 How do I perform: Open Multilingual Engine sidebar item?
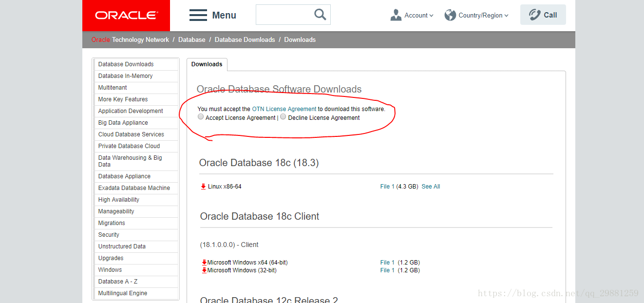(136, 293)
